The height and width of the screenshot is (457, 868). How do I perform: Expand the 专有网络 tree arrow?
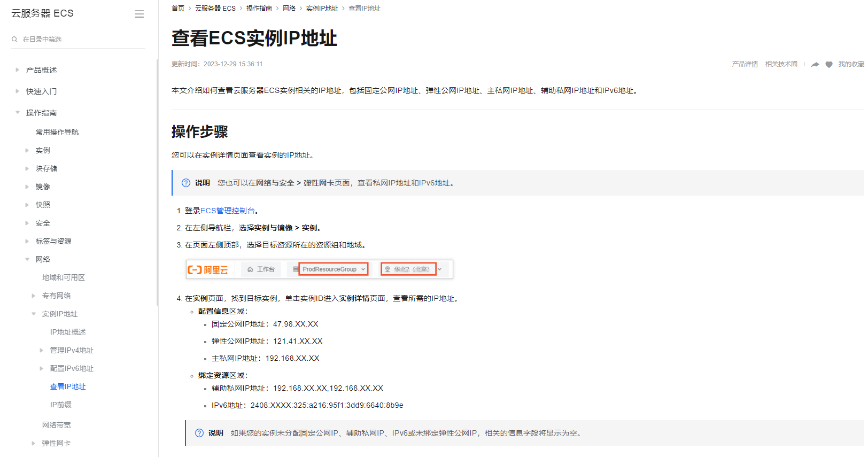[x=33, y=296]
